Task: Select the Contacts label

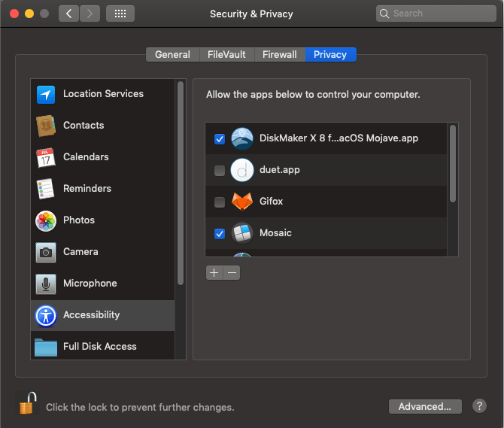Action: 83,125
